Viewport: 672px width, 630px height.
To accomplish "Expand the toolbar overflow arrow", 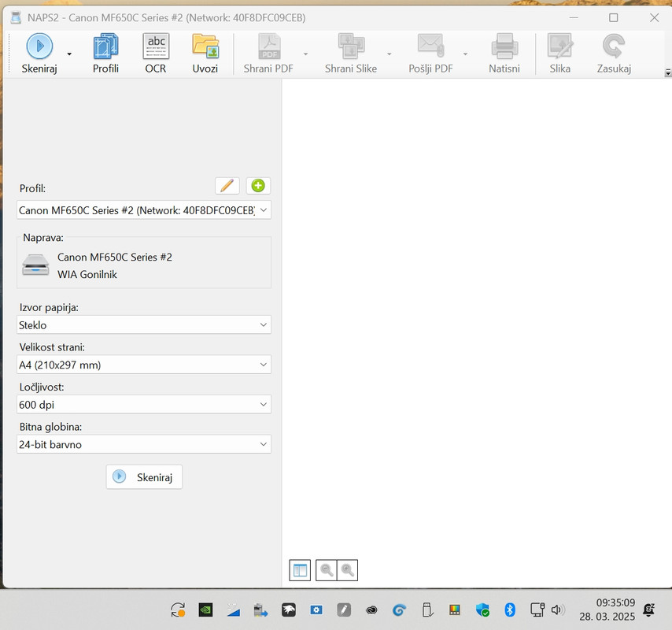I will (x=668, y=73).
